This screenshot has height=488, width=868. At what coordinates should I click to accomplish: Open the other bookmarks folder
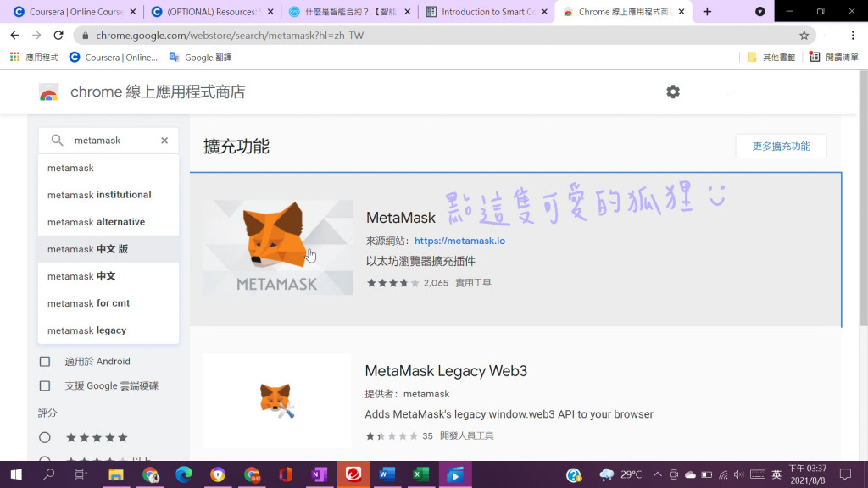click(771, 57)
